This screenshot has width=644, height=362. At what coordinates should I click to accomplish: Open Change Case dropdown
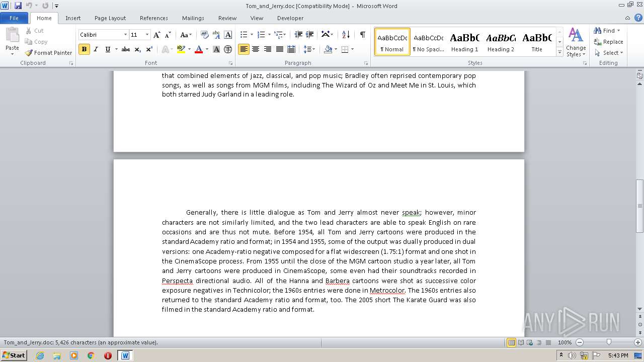(186, 35)
